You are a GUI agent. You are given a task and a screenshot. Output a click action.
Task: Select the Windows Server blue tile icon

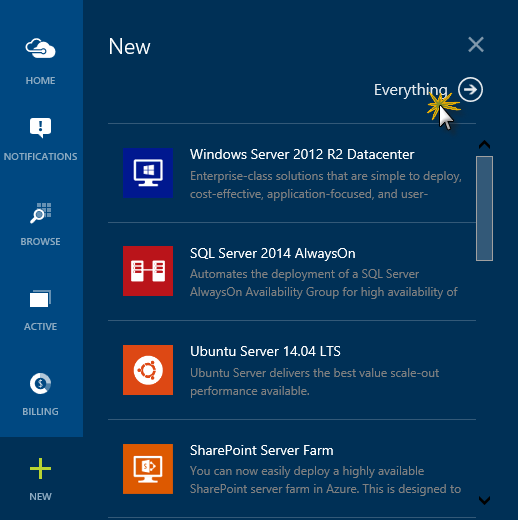(148, 173)
